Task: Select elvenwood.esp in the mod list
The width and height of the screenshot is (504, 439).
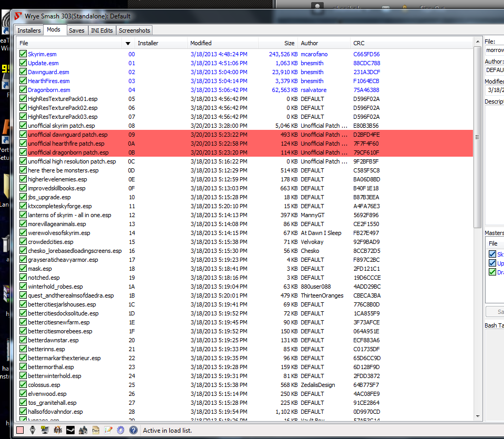Action: pyautogui.click(x=47, y=394)
